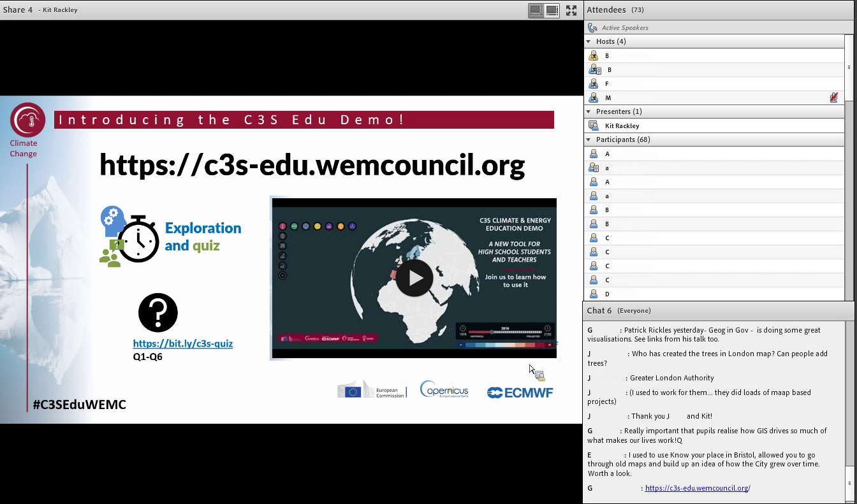Click the 'Introducing the C3S Edu Demo!' banner
The width and height of the screenshot is (857, 504).
pos(304,120)
